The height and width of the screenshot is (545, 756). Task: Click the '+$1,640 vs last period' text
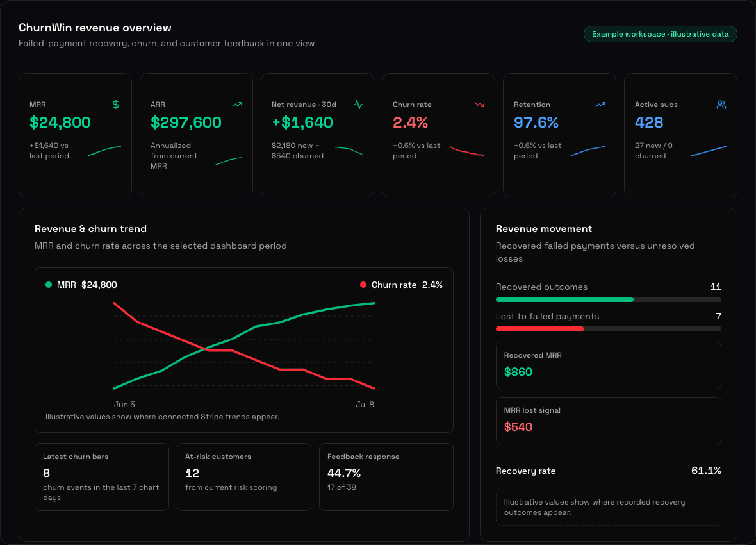(49, 151)
